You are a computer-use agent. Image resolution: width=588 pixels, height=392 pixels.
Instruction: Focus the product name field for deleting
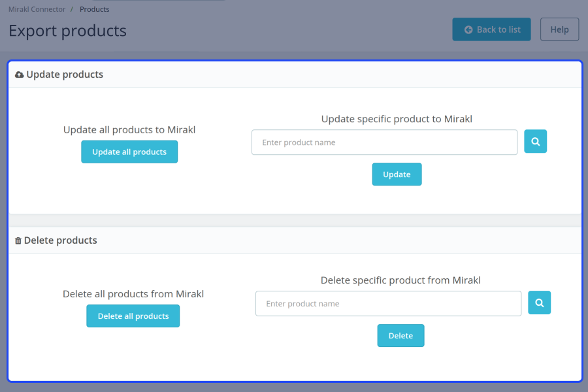[388, 304]
